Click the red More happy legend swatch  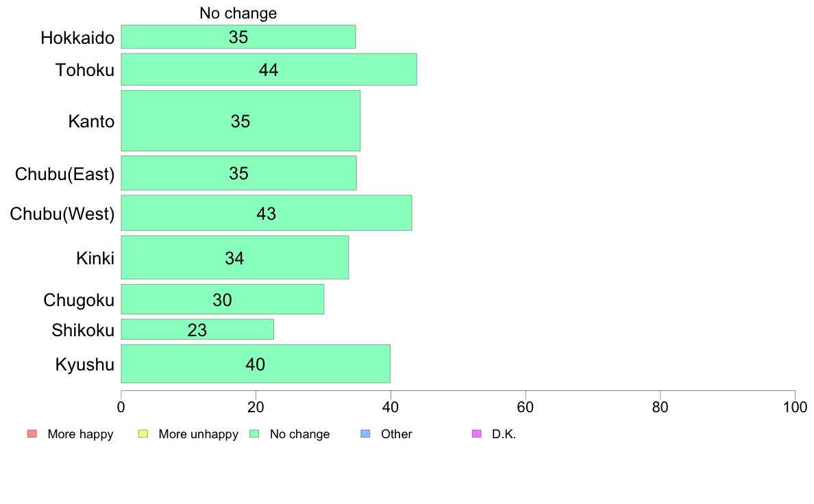pyautogui.click(x=32, y=434)
